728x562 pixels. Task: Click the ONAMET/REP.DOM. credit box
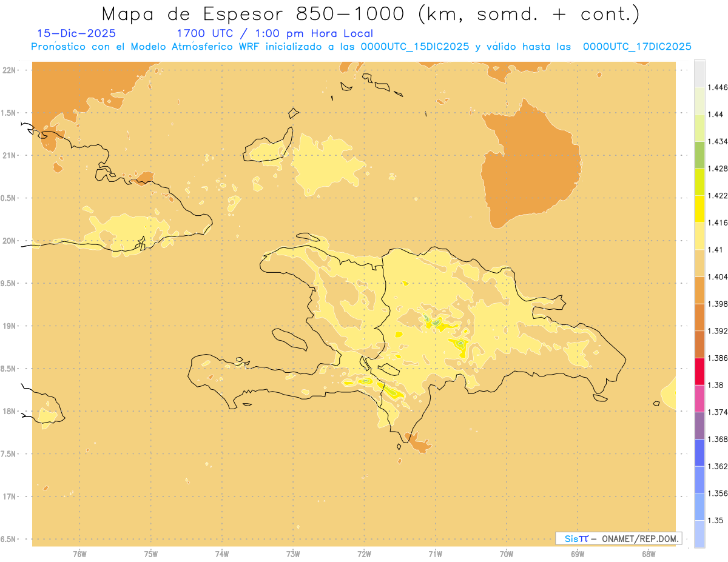coord(619,538)
